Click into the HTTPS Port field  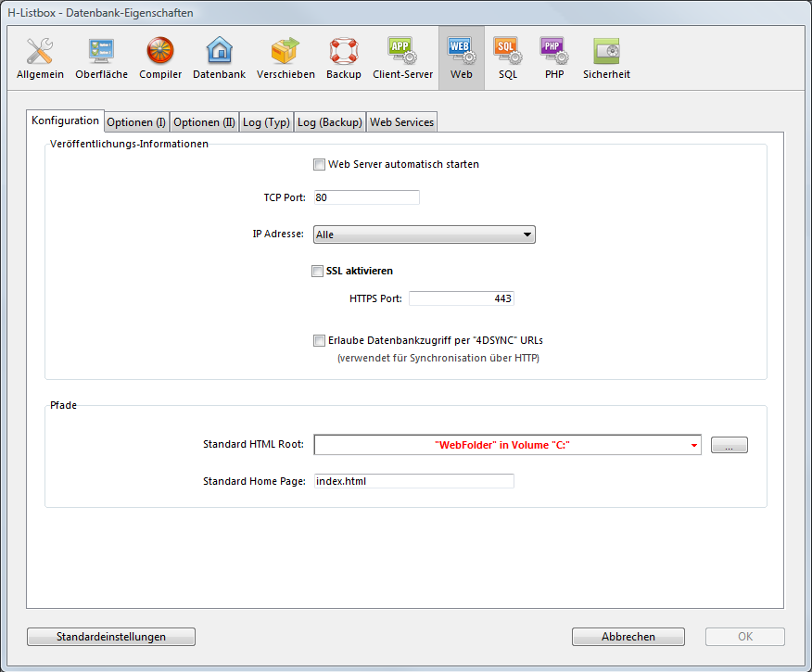[x=462, y=298]
